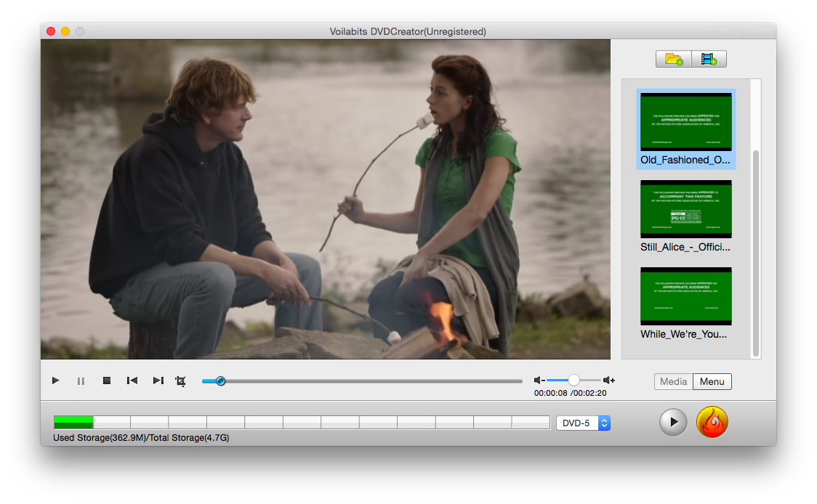Pause the video playback
The image size is (817, 504).
click(x=81, y=381)
